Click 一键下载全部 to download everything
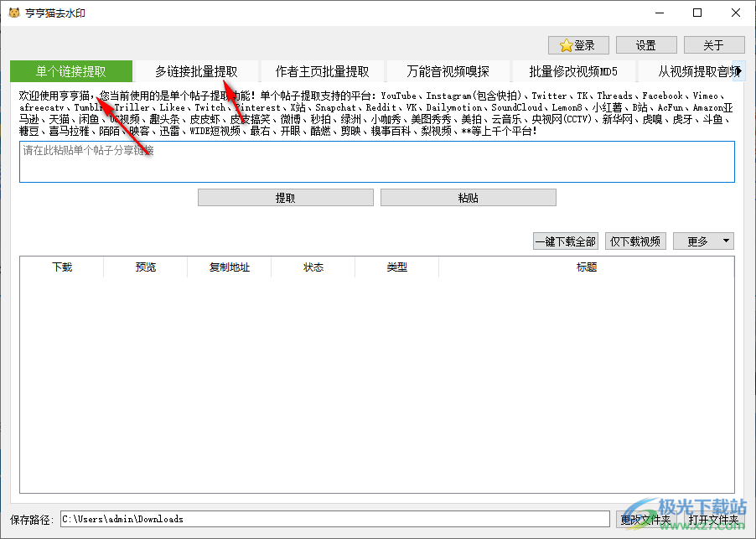This screenshot has height=539, width=756. (566, 241)
